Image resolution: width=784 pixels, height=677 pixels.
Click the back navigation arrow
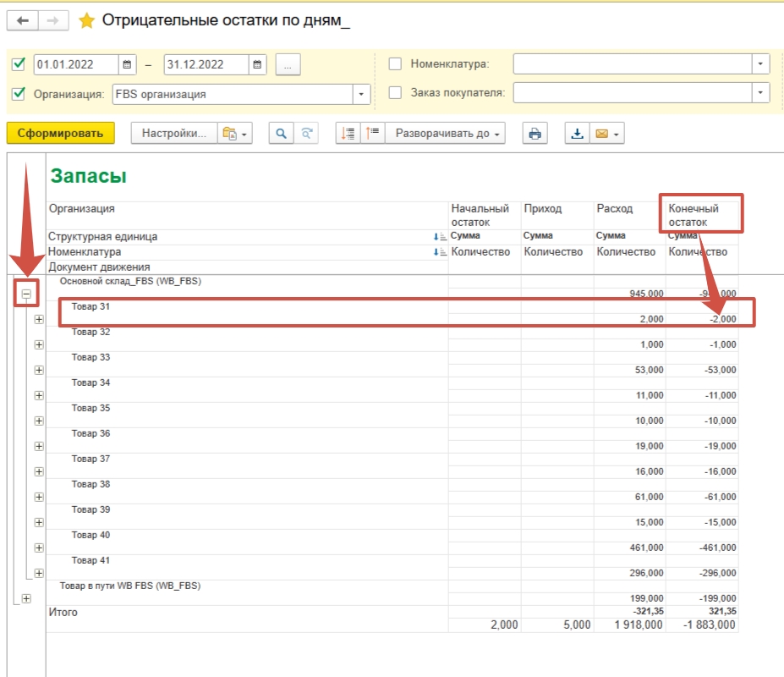(23, 21)
